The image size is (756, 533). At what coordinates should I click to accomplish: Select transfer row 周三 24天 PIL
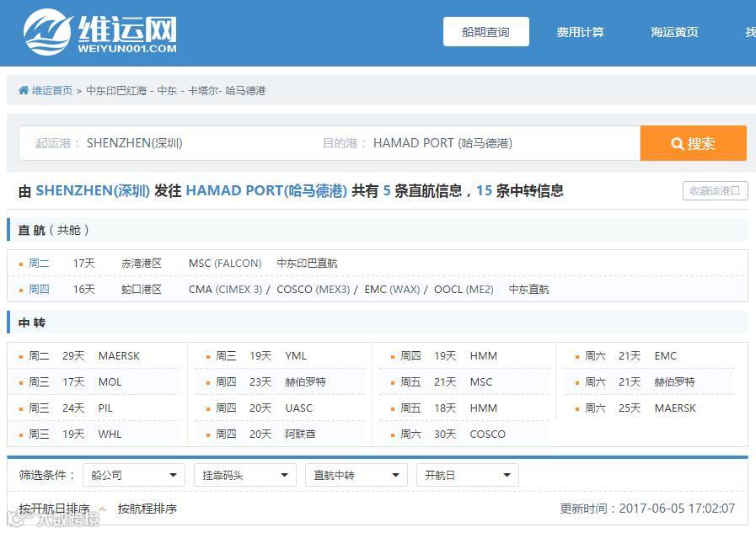click(x=94, y=408)
